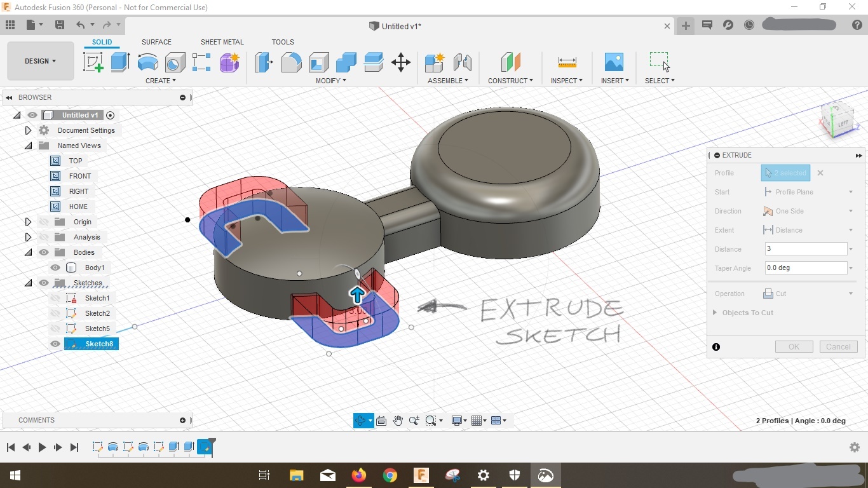Image resolution: width=868 pixels, height=488 pixels.
Task: Open the DESIGN workspace dropdown
Action: click(41, 61)
